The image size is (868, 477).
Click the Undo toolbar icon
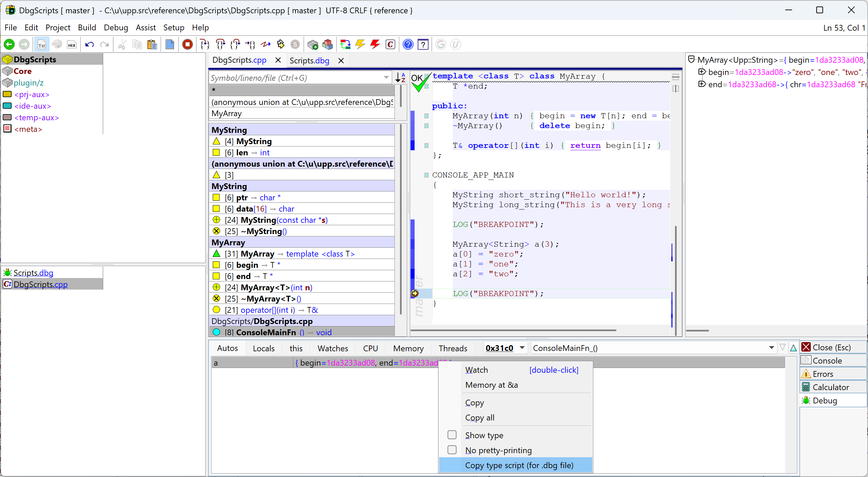(x=90, y=45)
